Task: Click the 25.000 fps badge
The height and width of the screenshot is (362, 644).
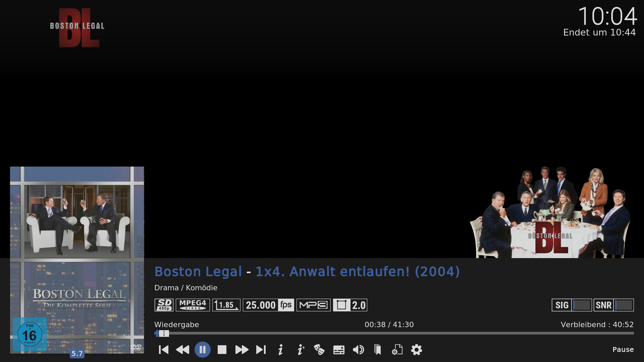Action: coord(268,305)
